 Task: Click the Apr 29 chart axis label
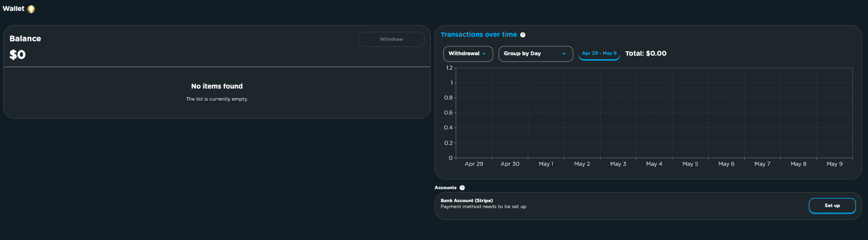(474, 164)
